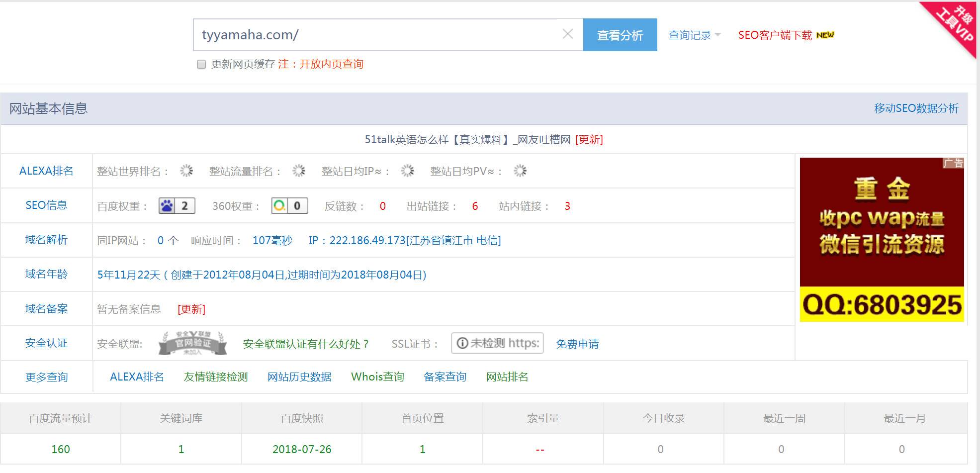The image size is (980, 473).
Task: Click the loading spinner for 整站世界排名
Action: click(x=186, y=171)
